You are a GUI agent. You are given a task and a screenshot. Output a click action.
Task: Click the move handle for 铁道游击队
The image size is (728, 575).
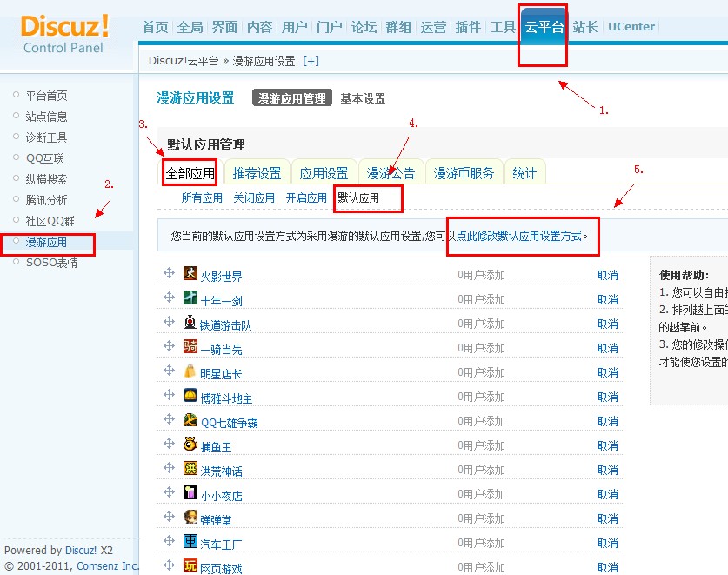(169, 321)
